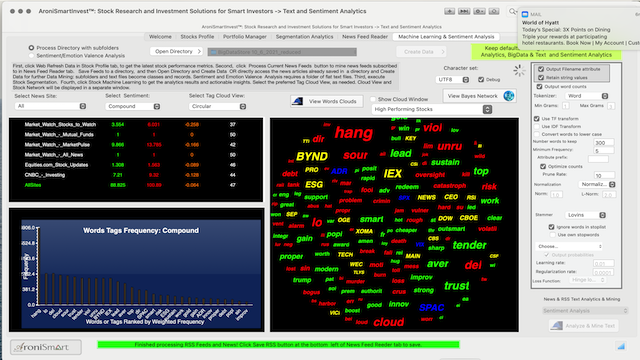The width and height of the screenshot is (640, 360).
Task: Open the Stemmer Lovins dropdown
Action: click(585, 215)
